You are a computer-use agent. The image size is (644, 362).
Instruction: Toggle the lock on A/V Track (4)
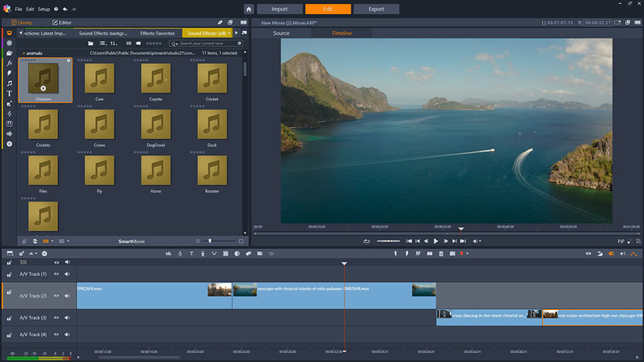click(x=9, y=335)
